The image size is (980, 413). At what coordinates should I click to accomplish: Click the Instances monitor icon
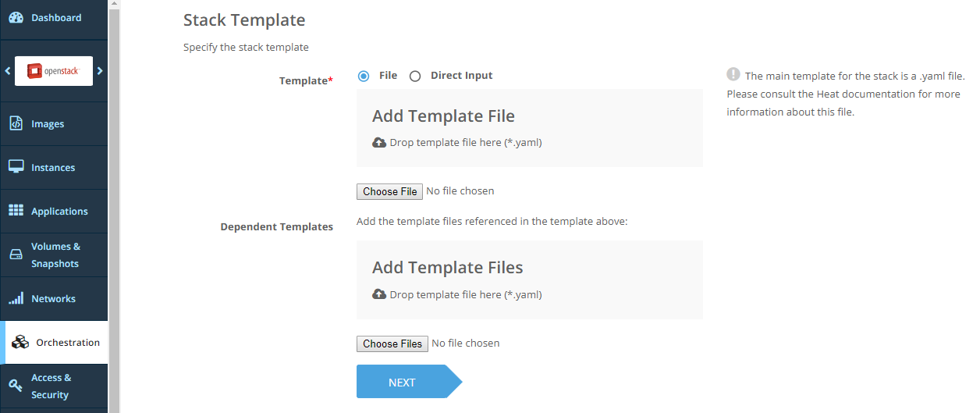16,167
